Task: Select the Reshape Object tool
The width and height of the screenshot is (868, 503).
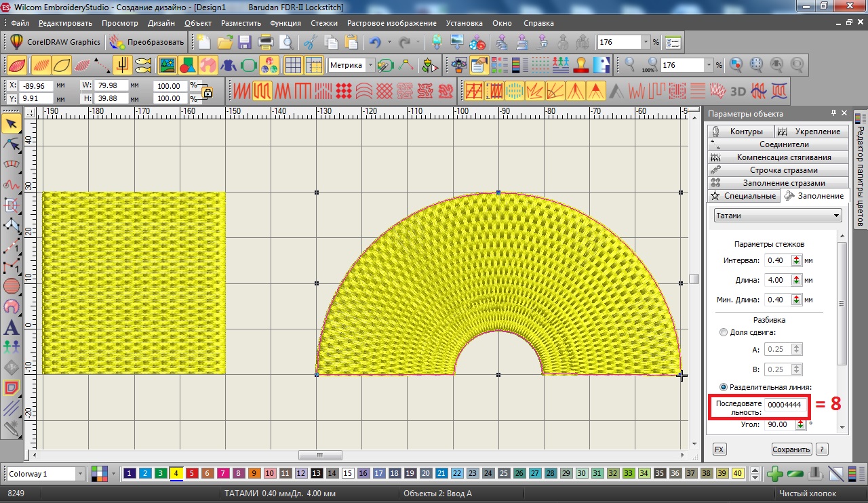Action: [x=12, y=144]
